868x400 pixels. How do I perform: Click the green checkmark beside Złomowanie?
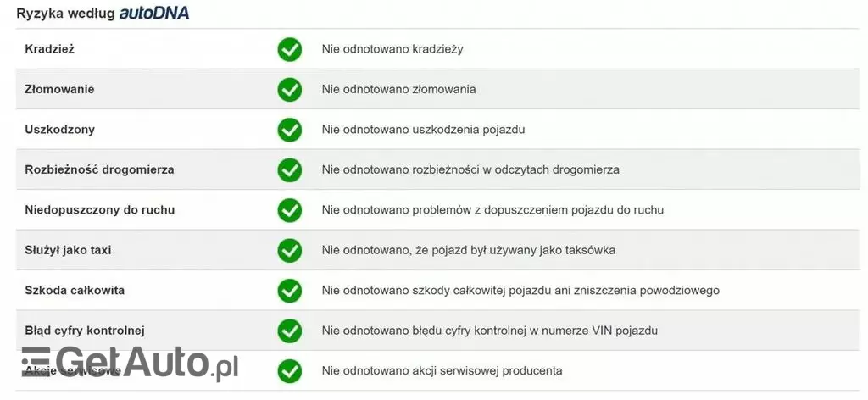click(x=290, y=89)
